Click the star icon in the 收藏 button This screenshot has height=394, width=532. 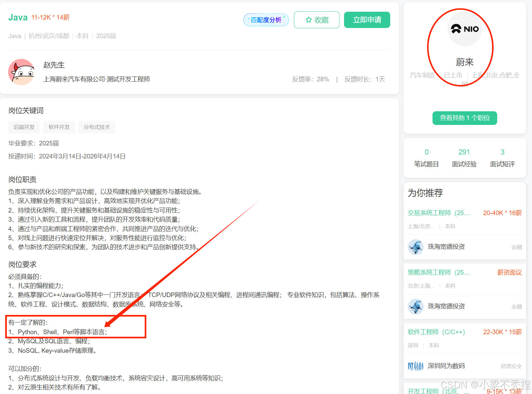309,20
